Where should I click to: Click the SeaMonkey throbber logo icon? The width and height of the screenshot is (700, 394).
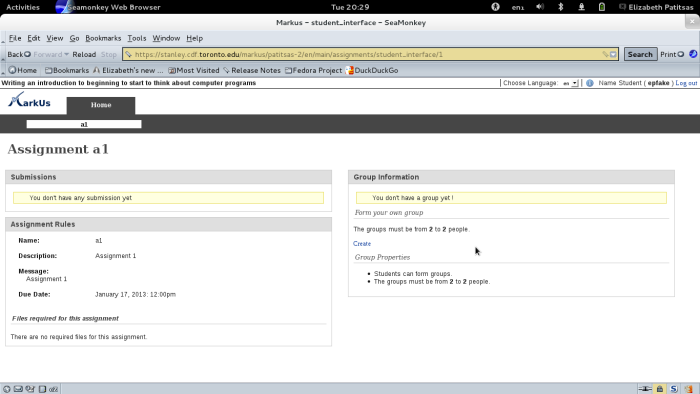(x=693, y=54)
